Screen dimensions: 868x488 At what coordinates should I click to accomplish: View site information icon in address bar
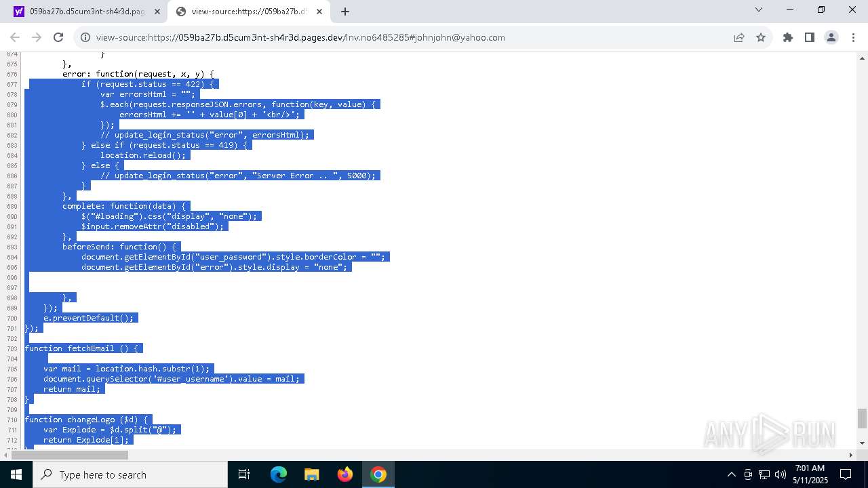85,37
